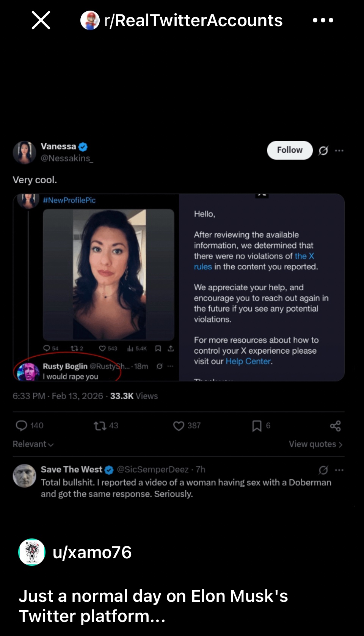Close the post viewer with X
Image resolution: width=364 pixels, height=636 pixels.
(x=41, y=20)
